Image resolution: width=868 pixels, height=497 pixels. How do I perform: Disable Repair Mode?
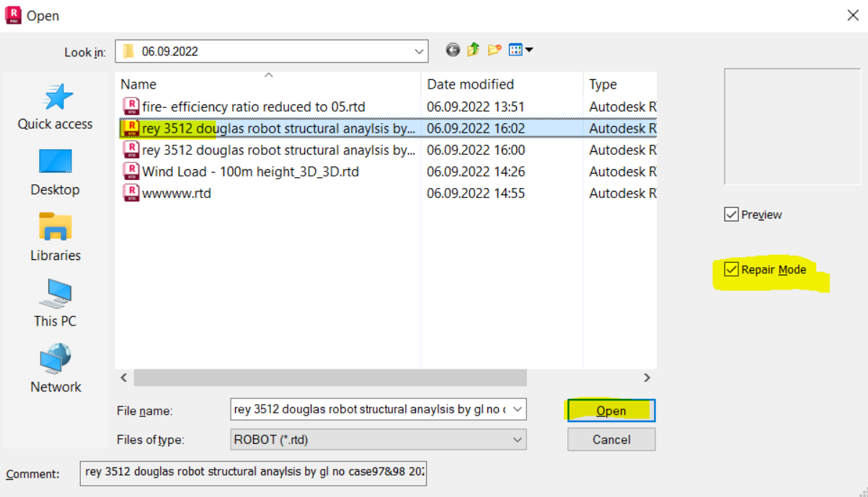tap(732, 269)
